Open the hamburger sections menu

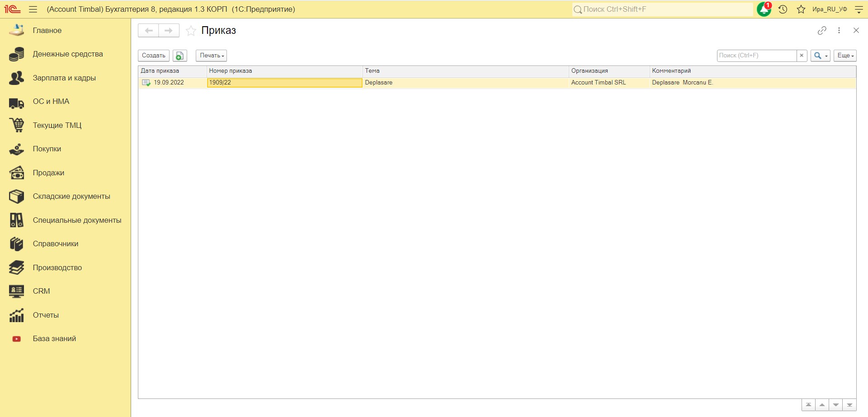(33, 9)
